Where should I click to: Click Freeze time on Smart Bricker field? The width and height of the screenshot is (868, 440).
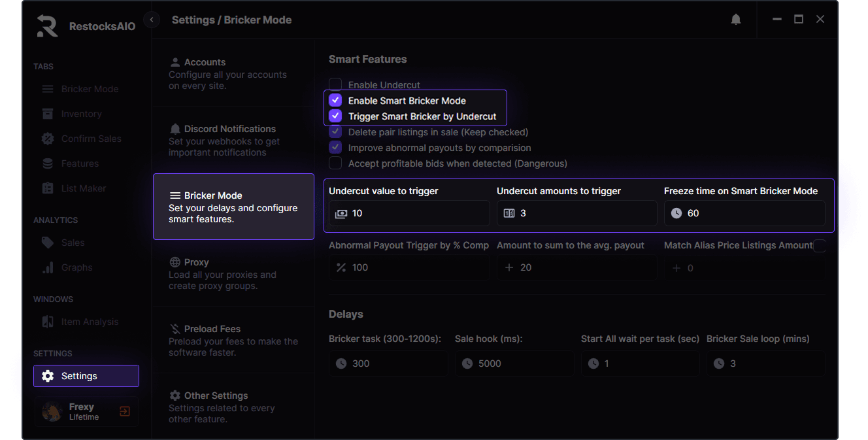(x=744, y=213)
